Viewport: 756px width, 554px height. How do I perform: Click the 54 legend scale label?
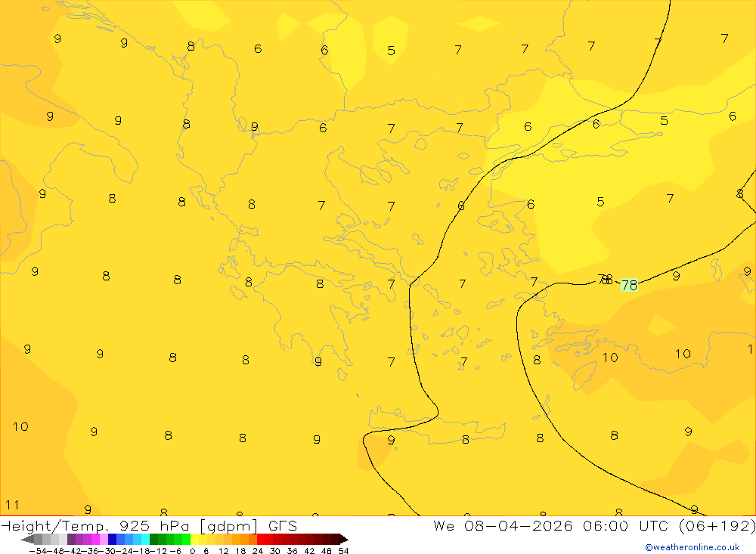pos(343,551)
